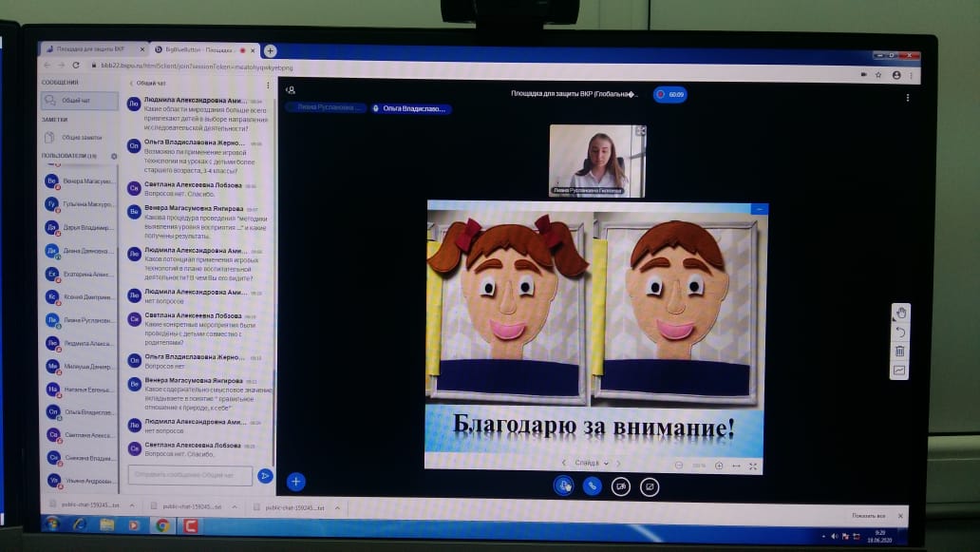Viewport: 980px width, 552px height.
Task: Click the trash clear annotations icon
Action: (900, 351)
